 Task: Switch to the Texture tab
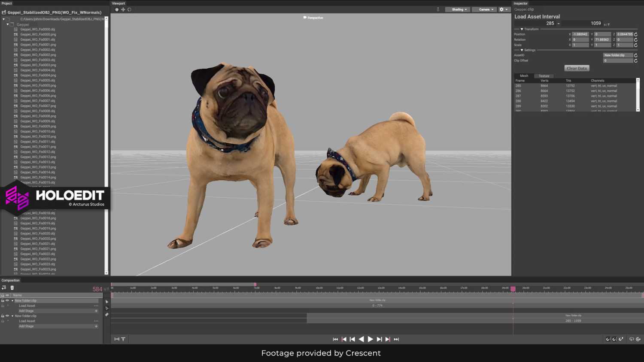pyautogui.click(x=544, y=76)
